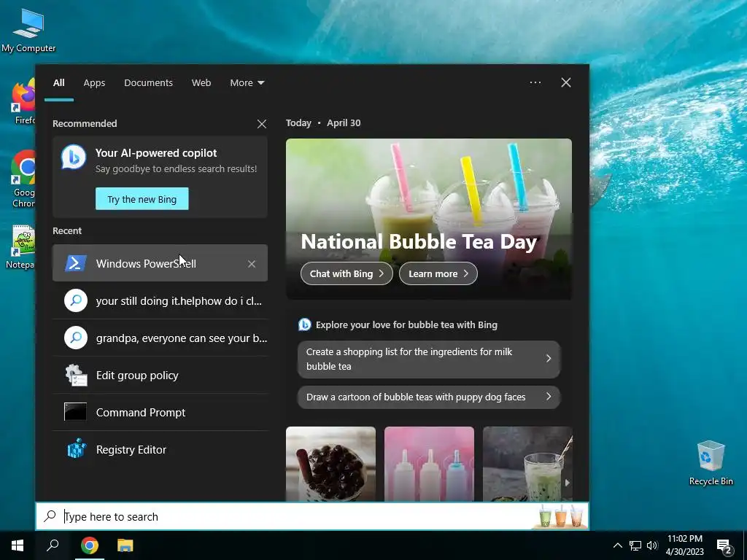This screenshot has height=560, width=747.
Task: Open the search options ellipsis menu
Action: [535, 82]
